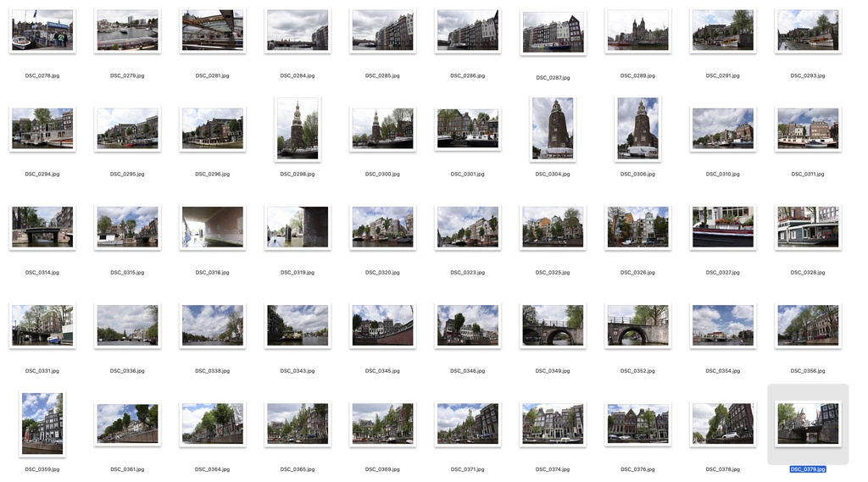Choose the DSC_0287.jpg thumbnail

coord(553,33)
